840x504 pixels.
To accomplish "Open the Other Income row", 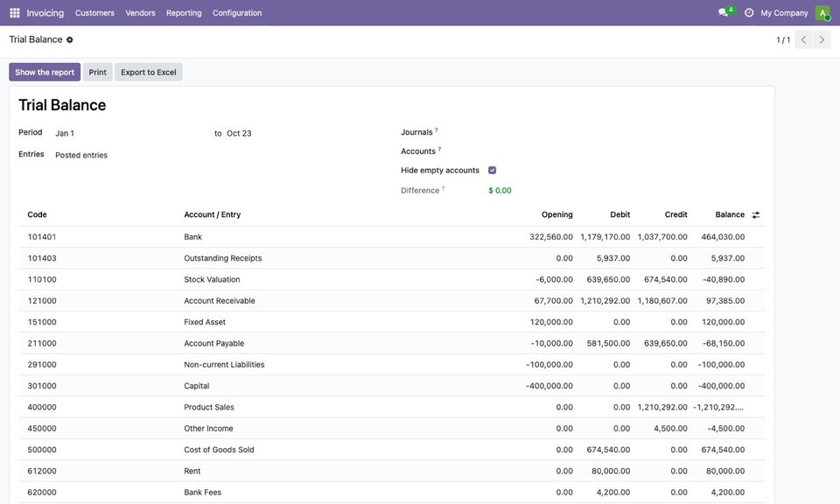I will (x=392, y=429).
